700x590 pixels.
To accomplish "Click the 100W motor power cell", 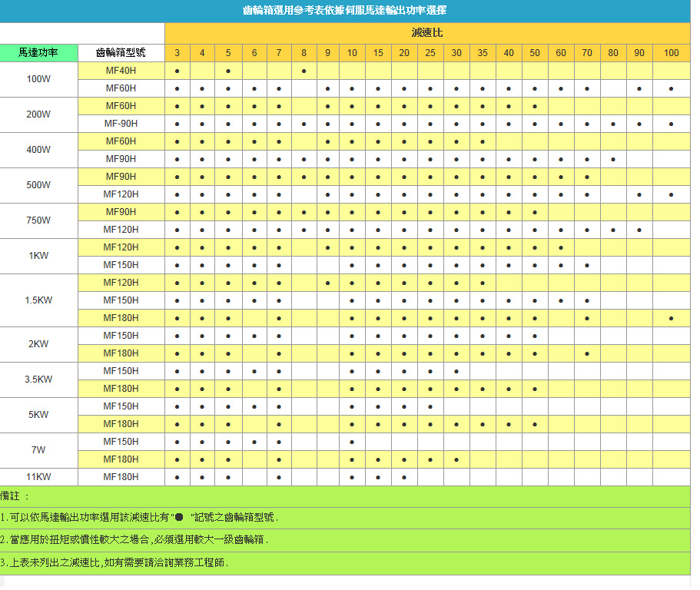I will pos(39,79).
